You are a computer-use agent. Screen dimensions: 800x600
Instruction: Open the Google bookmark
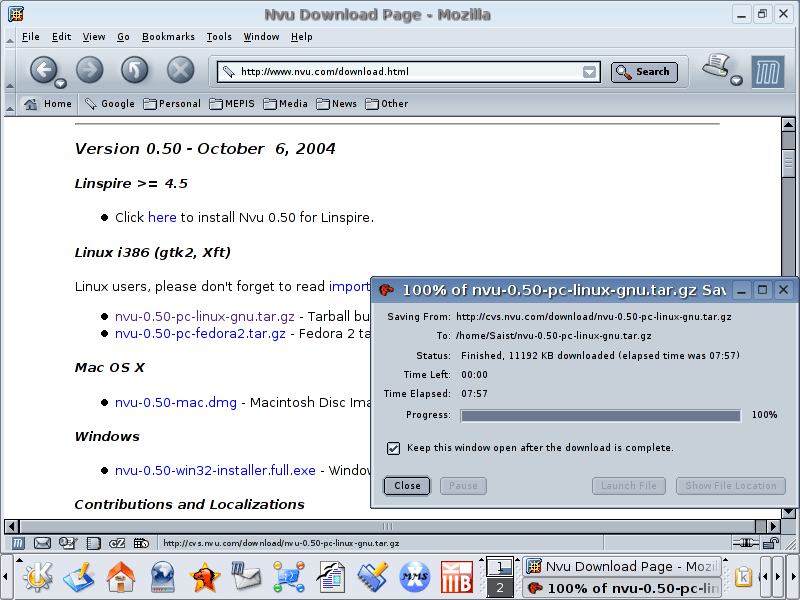(x=110, y=104)
